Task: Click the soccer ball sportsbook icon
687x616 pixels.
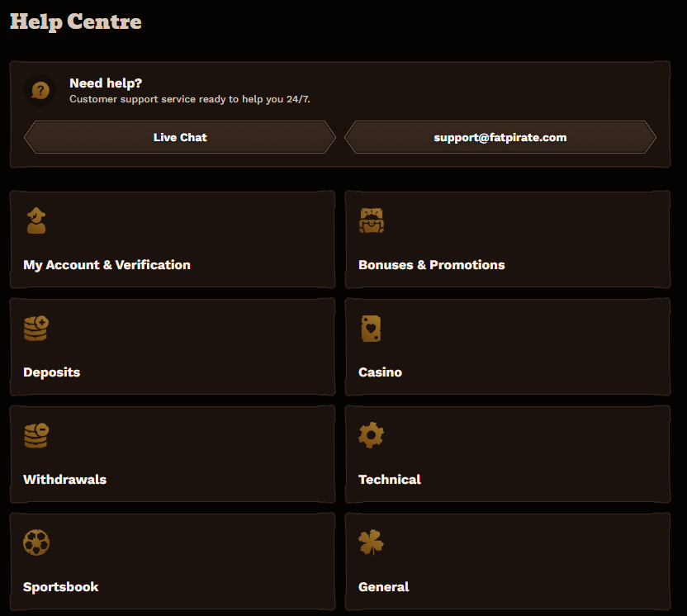Action: [36, 543]
